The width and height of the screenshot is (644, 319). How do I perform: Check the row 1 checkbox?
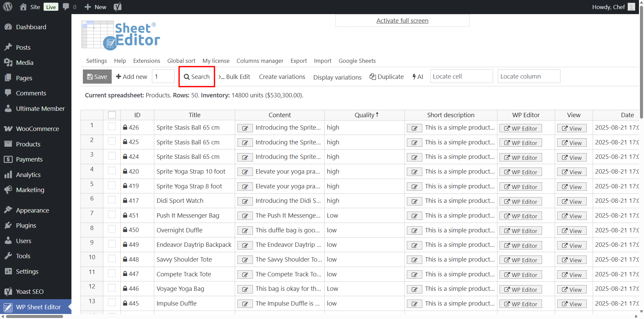112,127
